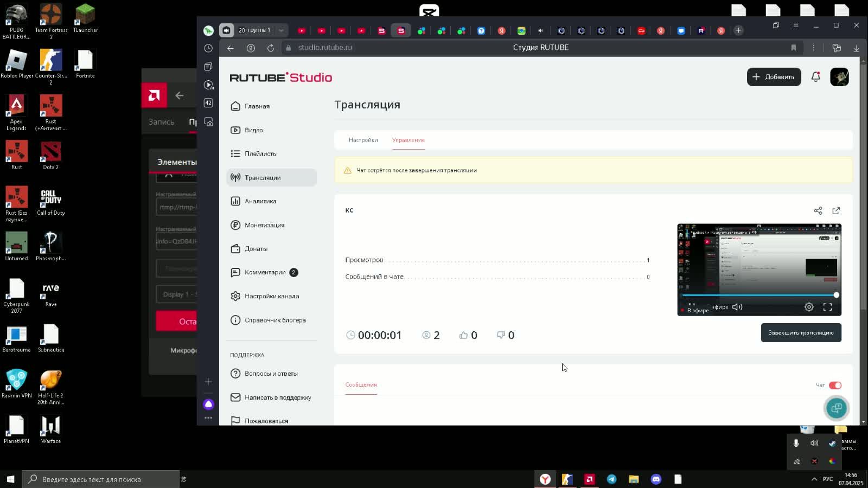This screenshot has width=868, height=488.
Task: Click the RUTUBE Studio logo
Action: (x=280, y=78)
